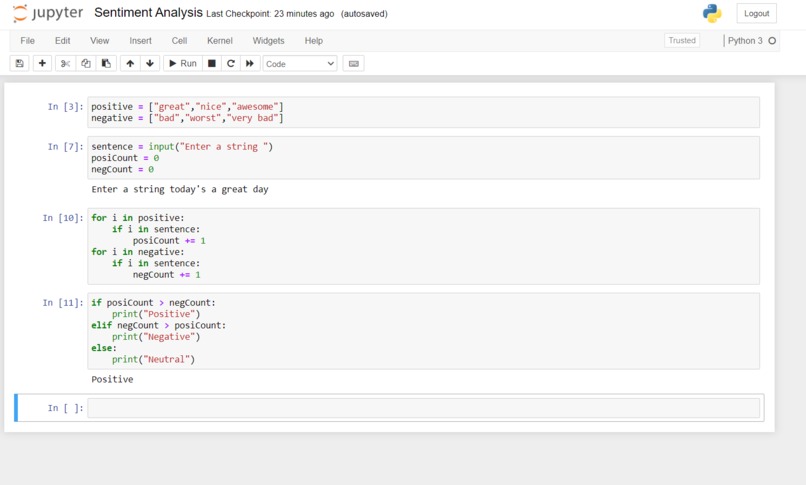This screenshot has width=806, height=485.
Task: Cut selected cells with scissors icon
Action: pyautogui.click(x=65, y=64)
